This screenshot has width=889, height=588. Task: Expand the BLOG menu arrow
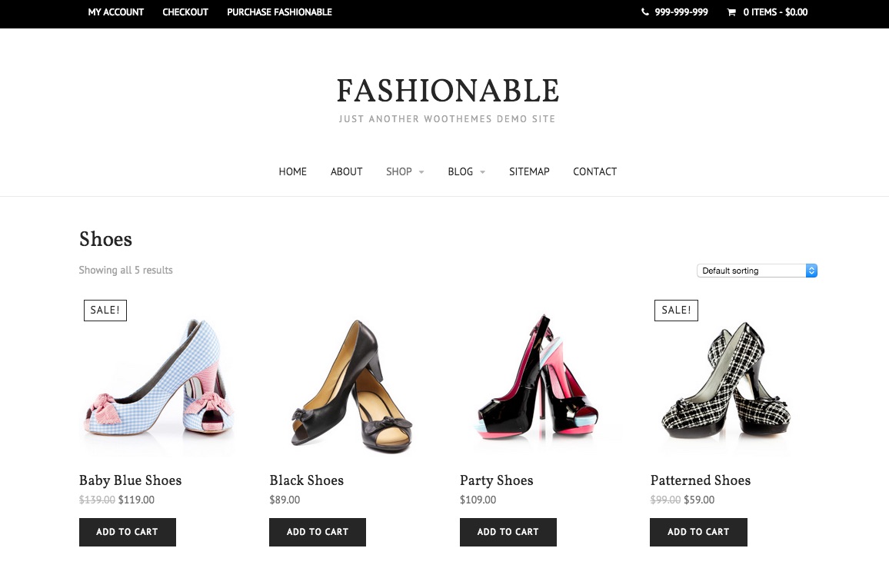(x=482, y=172)
